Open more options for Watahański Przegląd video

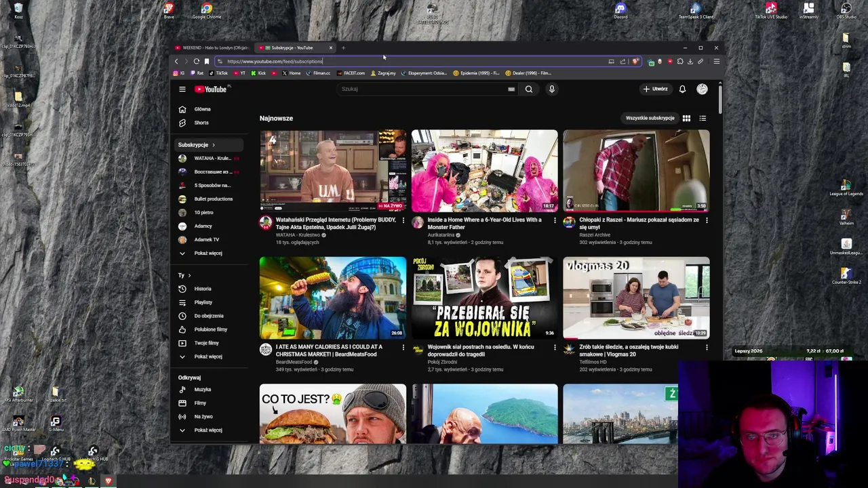coord(403,220)
